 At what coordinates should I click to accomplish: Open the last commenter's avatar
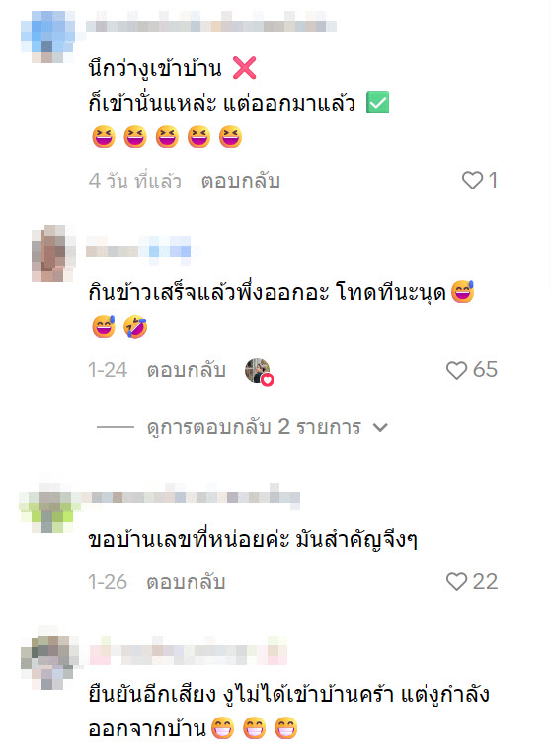click(x=49, y=657)
